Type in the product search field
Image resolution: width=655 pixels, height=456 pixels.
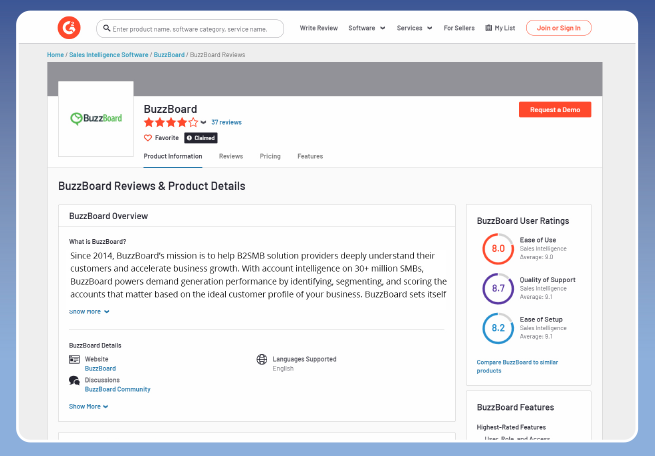coord(200,28)
